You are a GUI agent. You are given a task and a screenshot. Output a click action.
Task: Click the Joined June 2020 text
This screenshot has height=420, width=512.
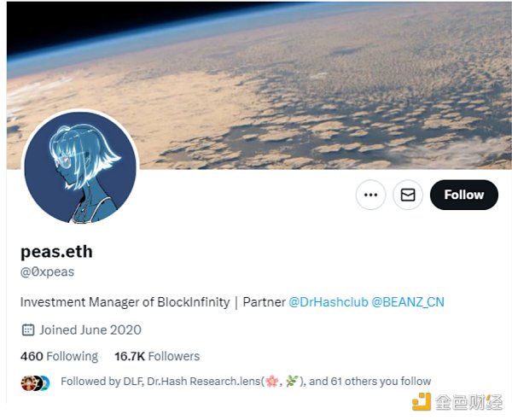90,330
